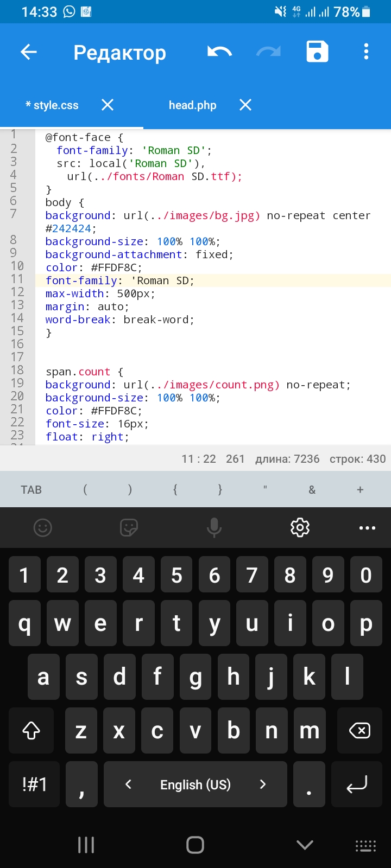
Task: Close the head.php tab
Action: [x=245, y=105]
